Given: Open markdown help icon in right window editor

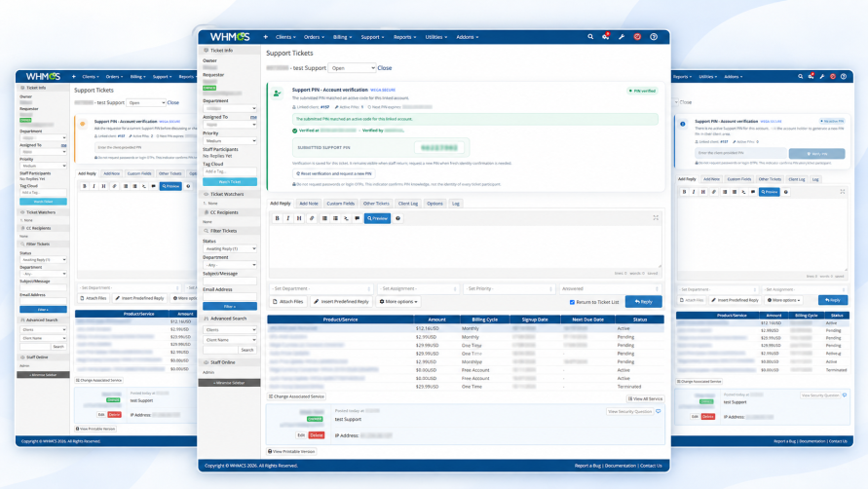Looking at the screenshot, I should (x=786, y=192).
